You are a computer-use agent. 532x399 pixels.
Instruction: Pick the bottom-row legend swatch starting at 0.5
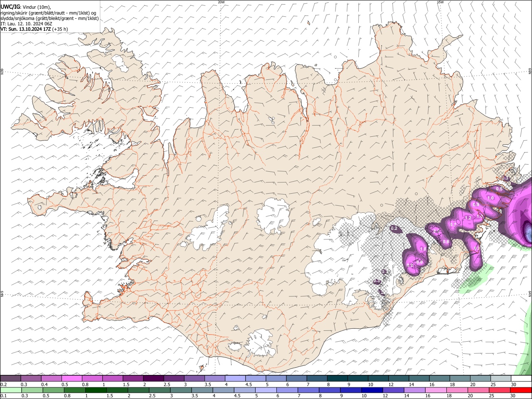(x=53, y=390)
